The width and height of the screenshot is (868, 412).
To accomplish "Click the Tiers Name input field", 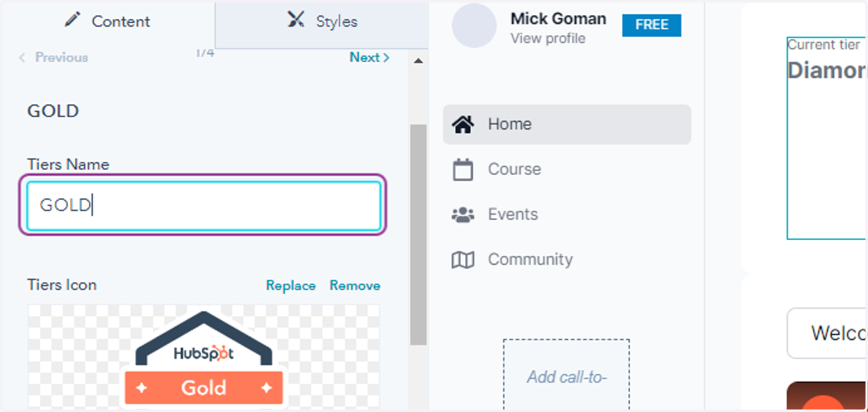I will [203, 206].
